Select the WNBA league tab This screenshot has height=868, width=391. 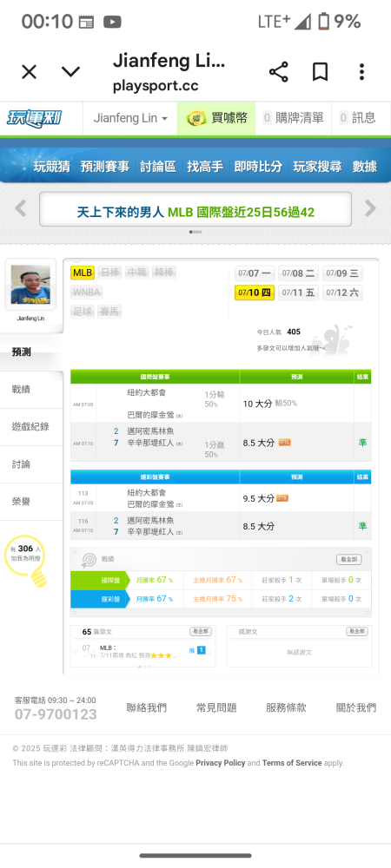tap(87, 293)
